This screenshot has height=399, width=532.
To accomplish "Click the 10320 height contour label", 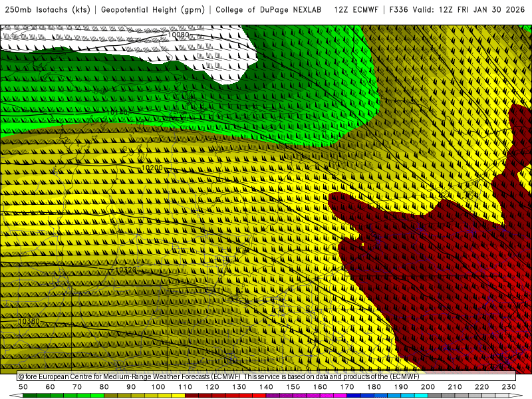I will (x=126, y=270).
